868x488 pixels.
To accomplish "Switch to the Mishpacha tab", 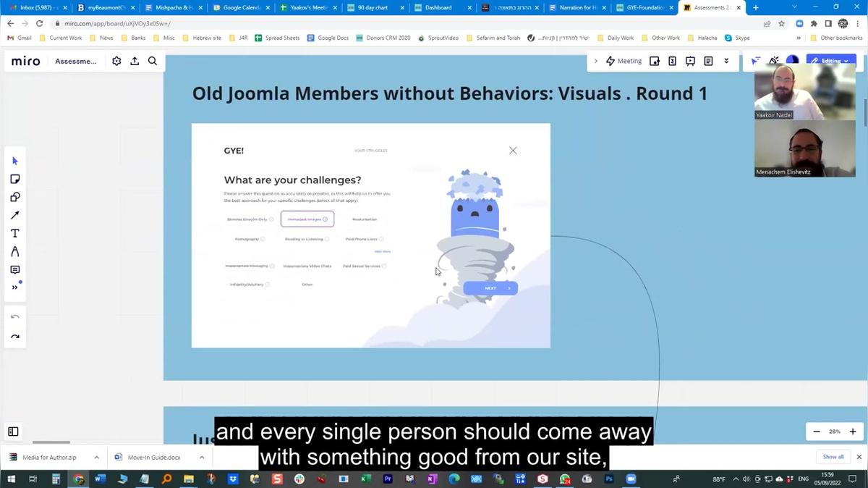I will (x=174, y=8).
